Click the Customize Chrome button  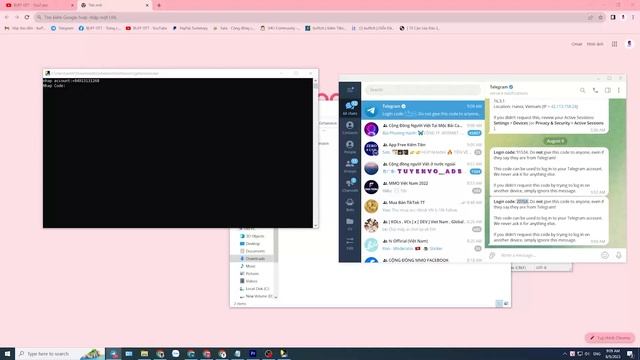[610, 338]
